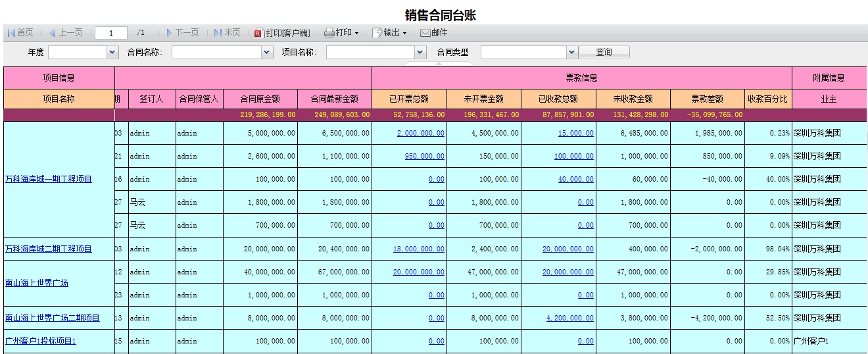
Task: Open received amount link 100,000.00
Action: point(574,156)
